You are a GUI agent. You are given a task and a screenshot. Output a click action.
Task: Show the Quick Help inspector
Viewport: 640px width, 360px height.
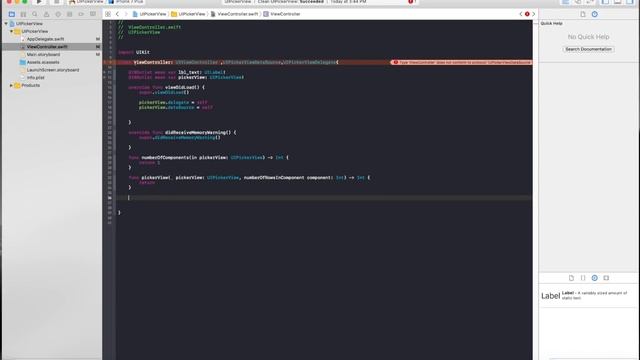[x=595, y=14]
